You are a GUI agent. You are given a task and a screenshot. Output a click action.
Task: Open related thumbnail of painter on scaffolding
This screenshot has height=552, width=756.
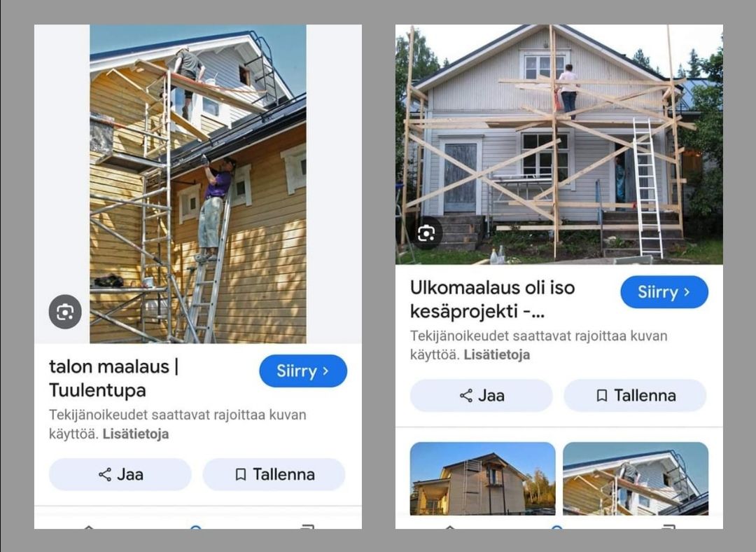point(636,478)
